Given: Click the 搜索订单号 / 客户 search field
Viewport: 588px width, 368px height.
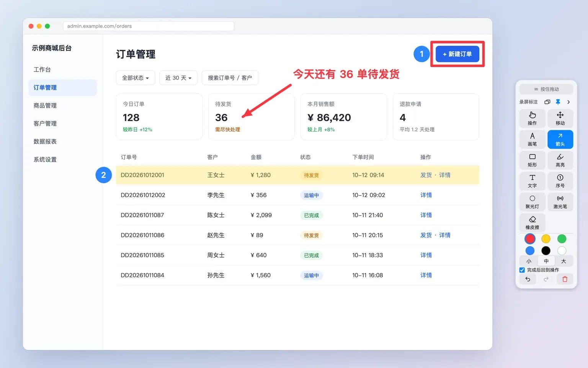Looking at the screenshot, I should tap(230, 78).
